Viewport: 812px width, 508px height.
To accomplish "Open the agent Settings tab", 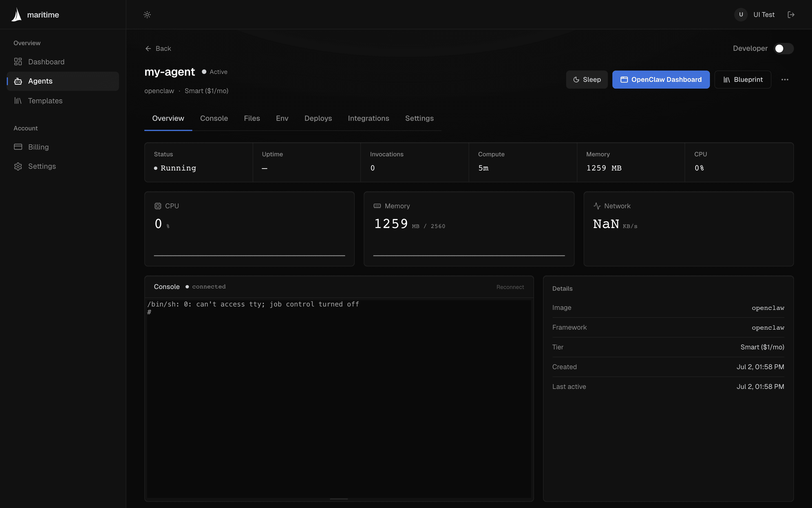I will (x=420, y=118).
